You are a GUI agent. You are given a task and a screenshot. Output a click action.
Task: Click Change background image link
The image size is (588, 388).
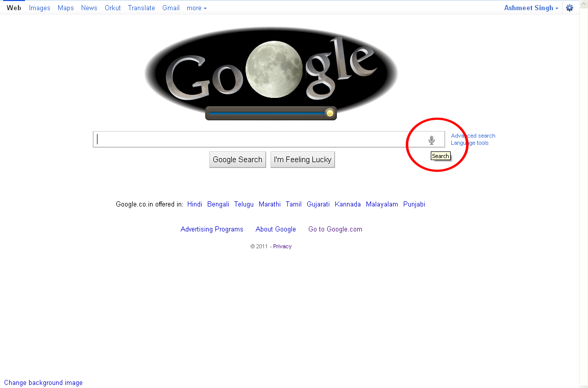click(x=43, y=383)
